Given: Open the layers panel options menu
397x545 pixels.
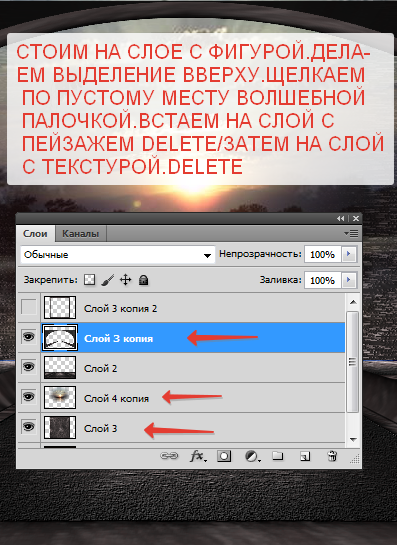Looking at the screenshot, I should point(351,233).
